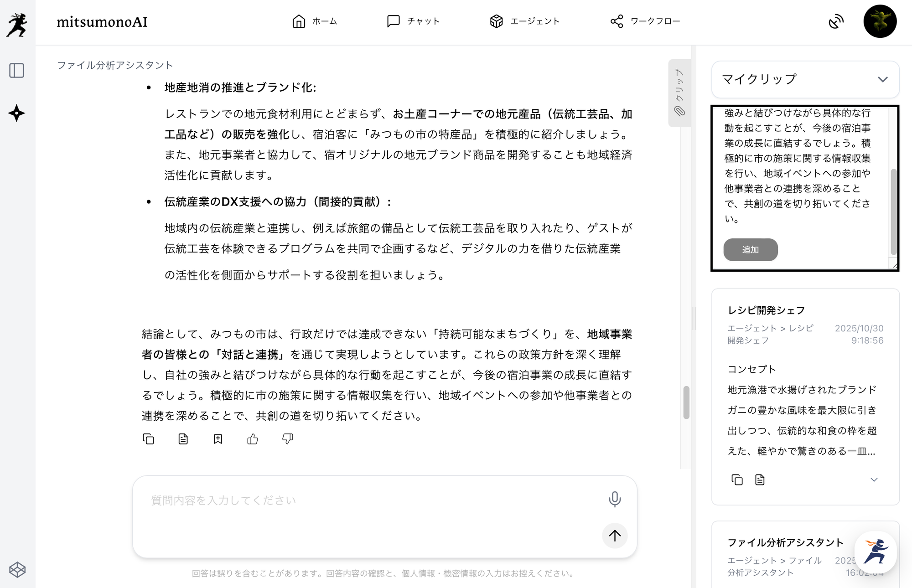Collapse the vertical クリップ side tab
Image resolution: width=912 pixels, height=588 pixels.
tap(679, 93)
